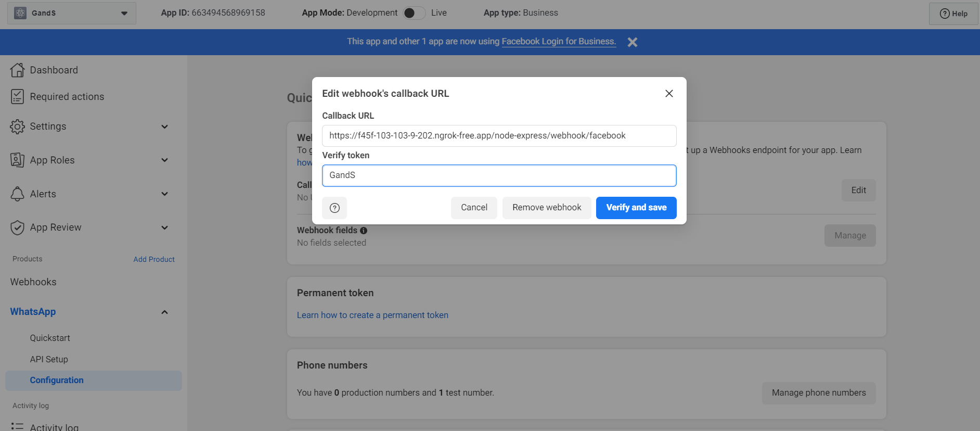Click the App Roles badge icon

(17, 160)
